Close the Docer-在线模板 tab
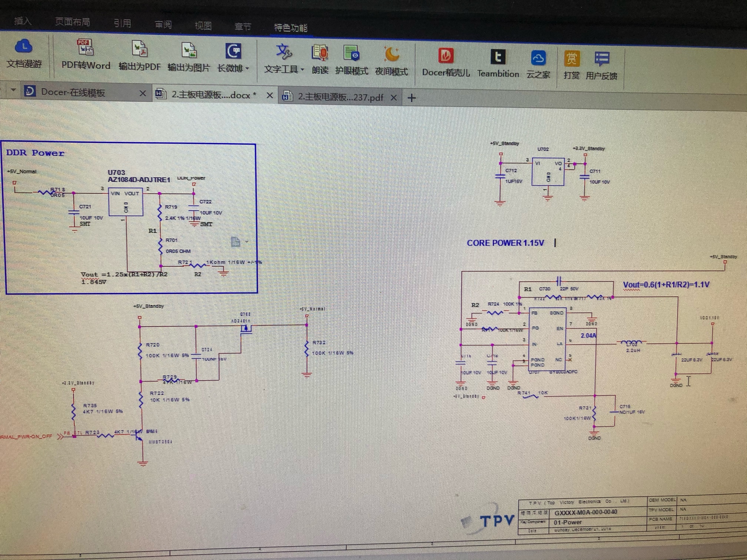Screen dimensions: 747x560 tap(143, 93)
